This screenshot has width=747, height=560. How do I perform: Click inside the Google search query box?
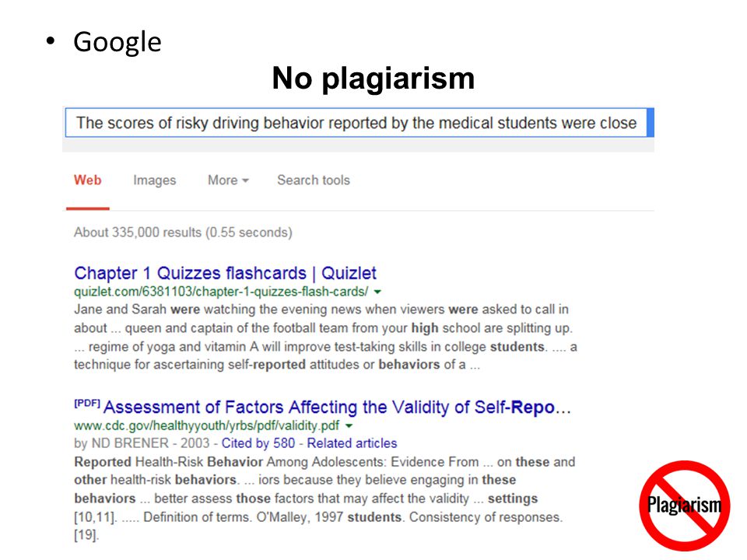click(x=356, y=123)
